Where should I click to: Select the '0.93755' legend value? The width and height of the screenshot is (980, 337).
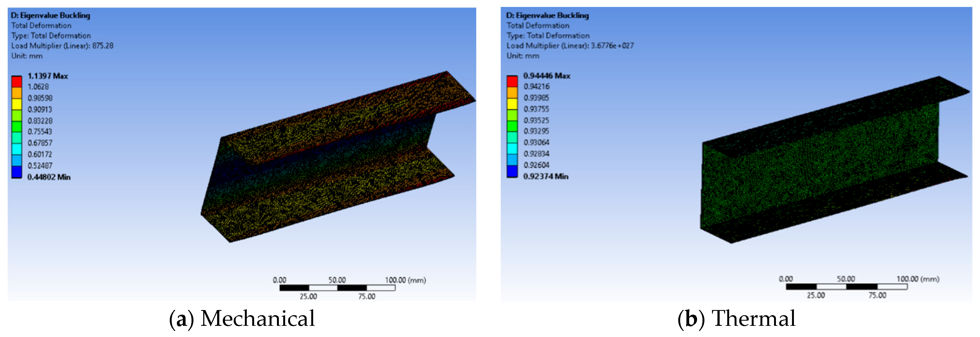(x=536, y=109)
